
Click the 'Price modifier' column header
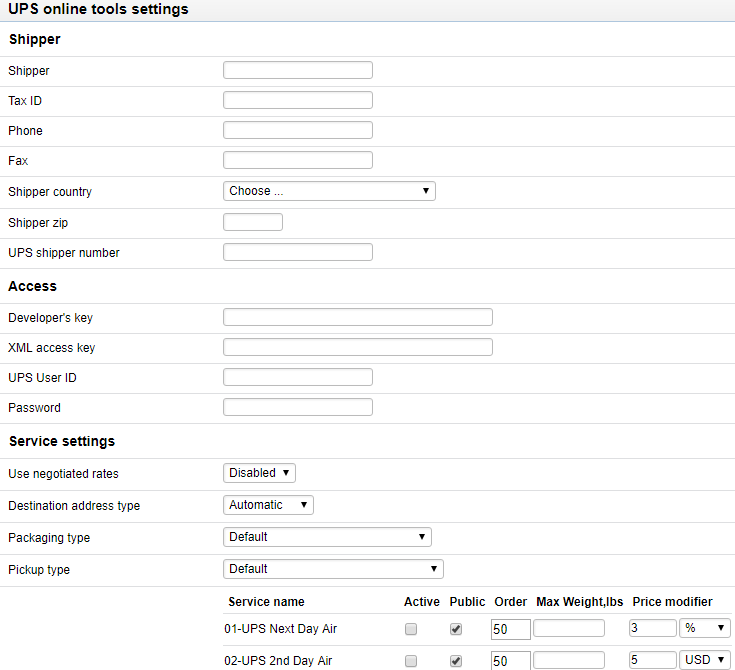coord(673,602)
